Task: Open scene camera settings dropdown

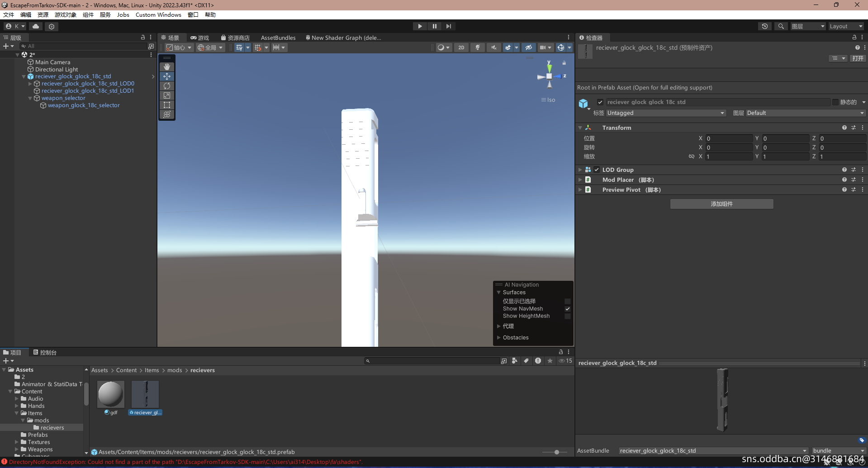Action: coord(545,47)
